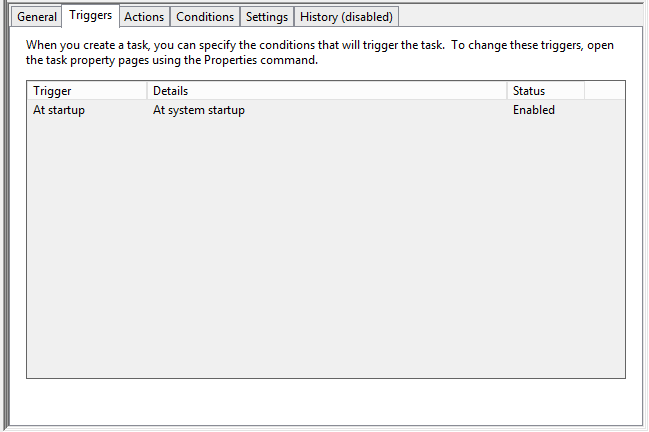
Task: Click blank panel area below triggers list
Action: (324, 402)
